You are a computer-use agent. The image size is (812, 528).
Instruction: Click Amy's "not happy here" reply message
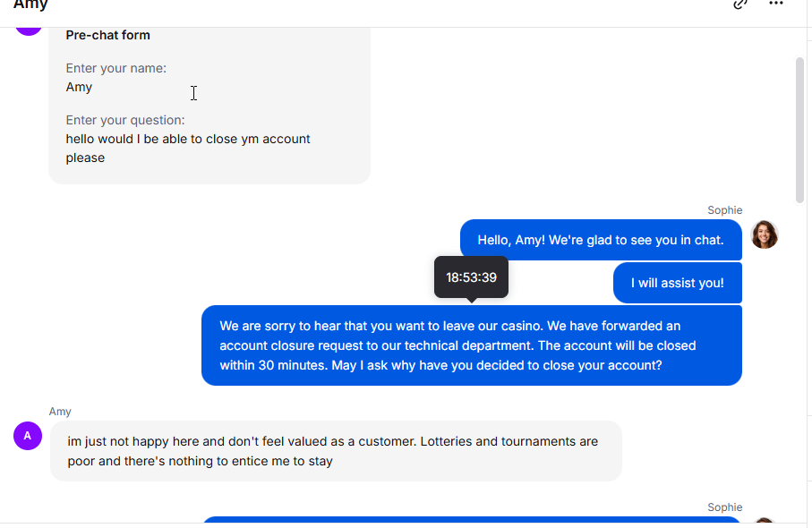336,451
